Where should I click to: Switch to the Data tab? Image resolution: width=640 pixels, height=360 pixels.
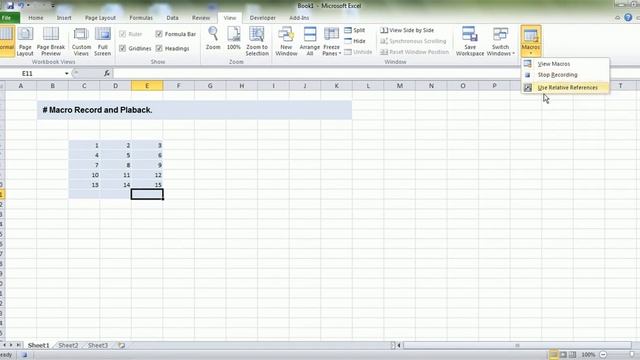[172, 18]
